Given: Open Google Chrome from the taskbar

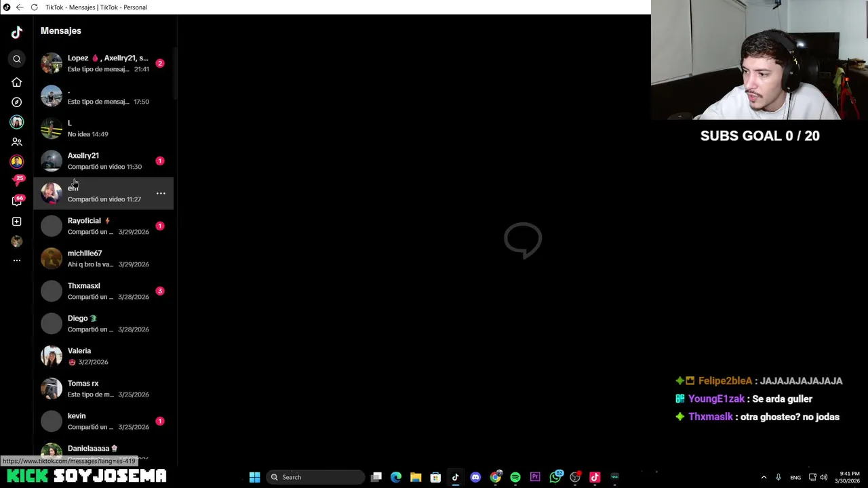Looking at the screenshot, I should tap(496, 477).
